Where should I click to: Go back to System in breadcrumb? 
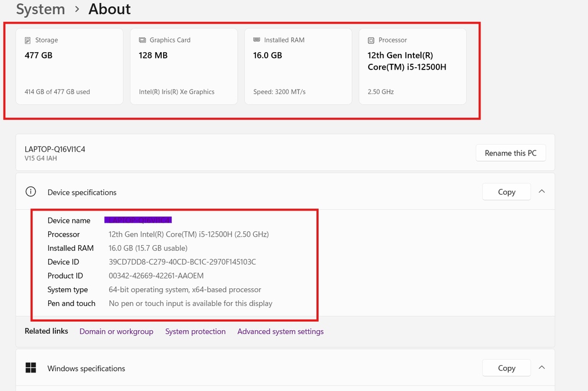(x=41, y=9)
